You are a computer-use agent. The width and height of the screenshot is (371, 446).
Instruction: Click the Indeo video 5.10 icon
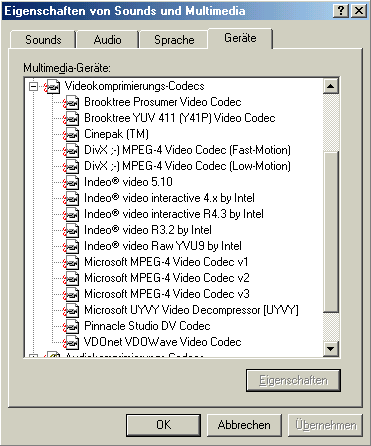71,182
